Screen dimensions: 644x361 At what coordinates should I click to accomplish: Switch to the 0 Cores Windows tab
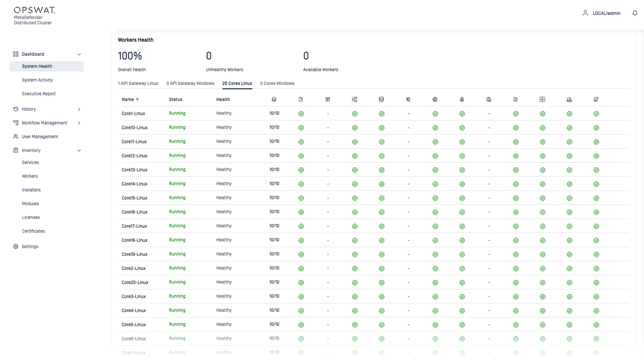277,83
